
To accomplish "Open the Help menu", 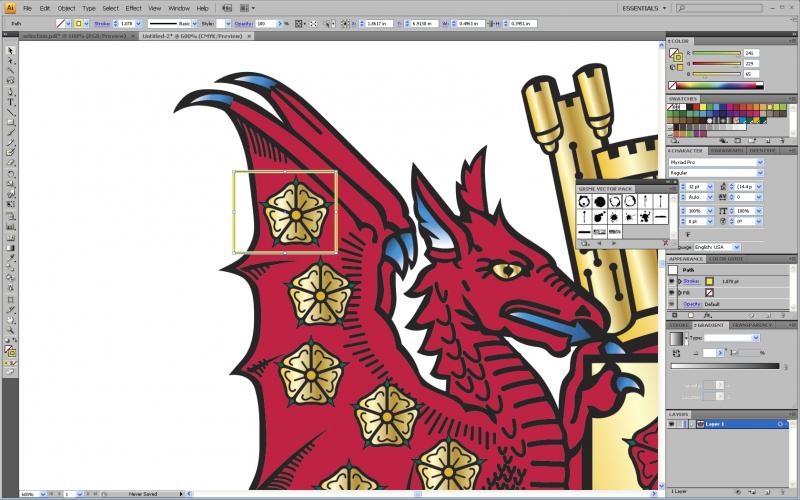I will pyautogui.click(x=203, y=8).
